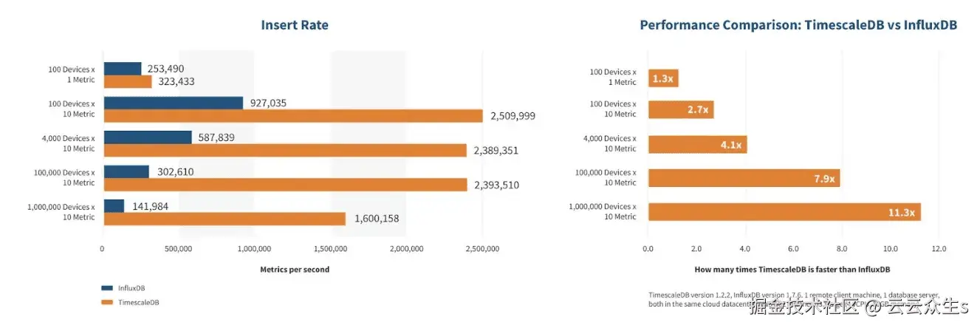Select the blue bar labeled 927,035

pyautogui.click(x=174, y=103)
